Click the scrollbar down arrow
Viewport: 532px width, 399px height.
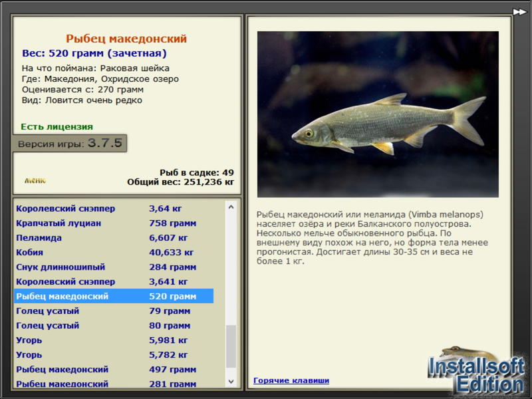point(231,381)
